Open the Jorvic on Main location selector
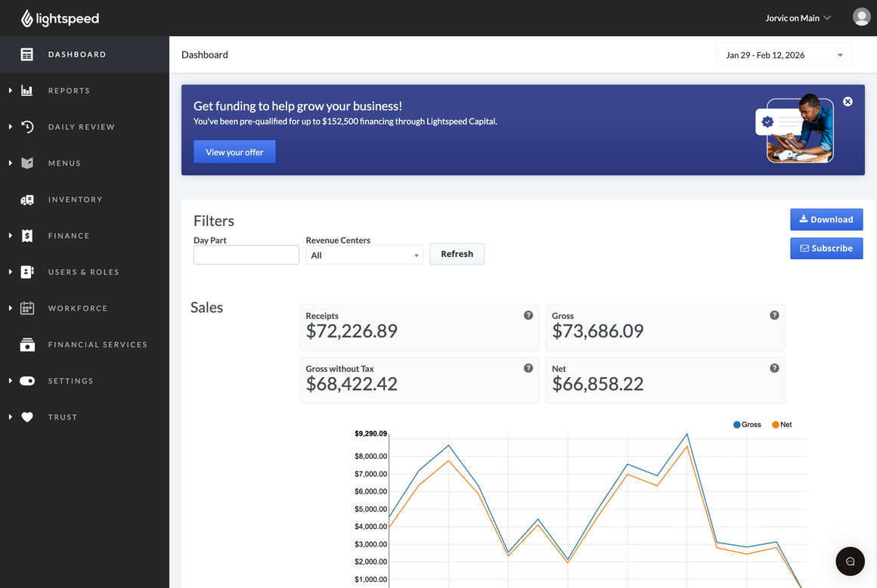The width and height of the screenshot is (877, 588). (x=798, y=18)
